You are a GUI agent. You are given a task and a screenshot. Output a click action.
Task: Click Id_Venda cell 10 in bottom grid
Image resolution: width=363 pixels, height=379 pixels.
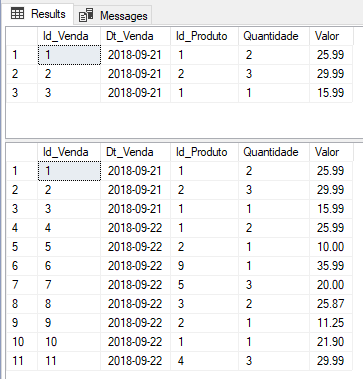tap(69, 342)
